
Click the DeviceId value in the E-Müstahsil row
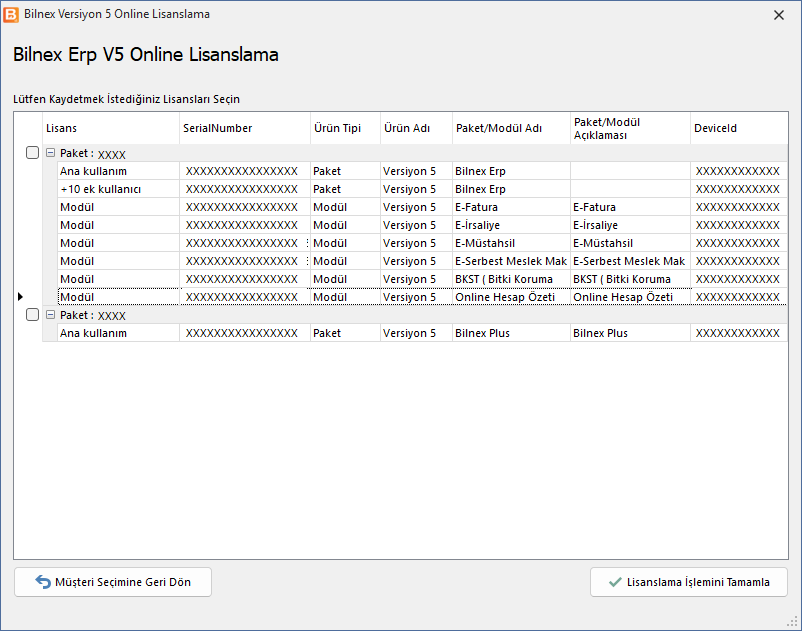[x=739, y=243]
